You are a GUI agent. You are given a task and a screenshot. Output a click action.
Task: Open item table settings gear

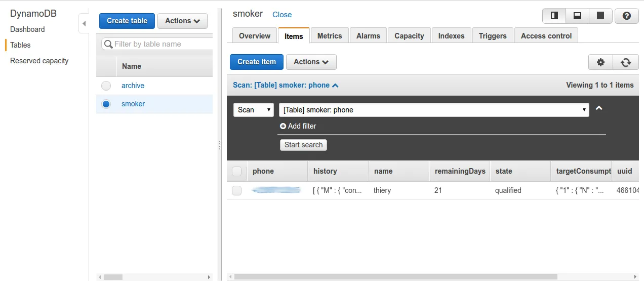coord(600,62)
